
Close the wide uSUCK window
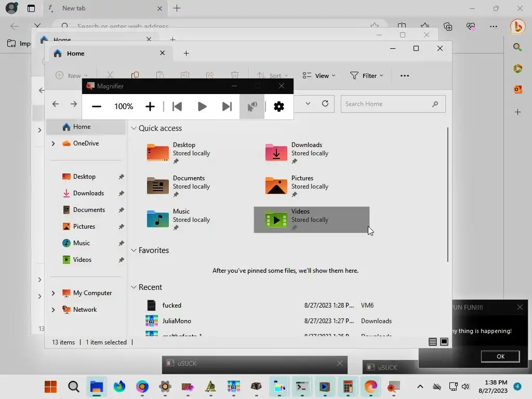[340, 363]
